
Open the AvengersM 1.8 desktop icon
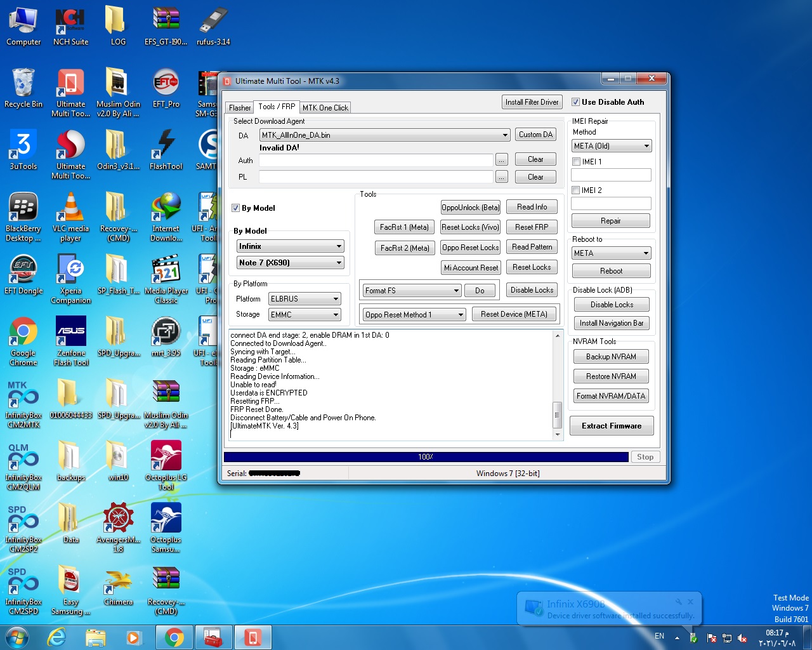pos(118,528)
